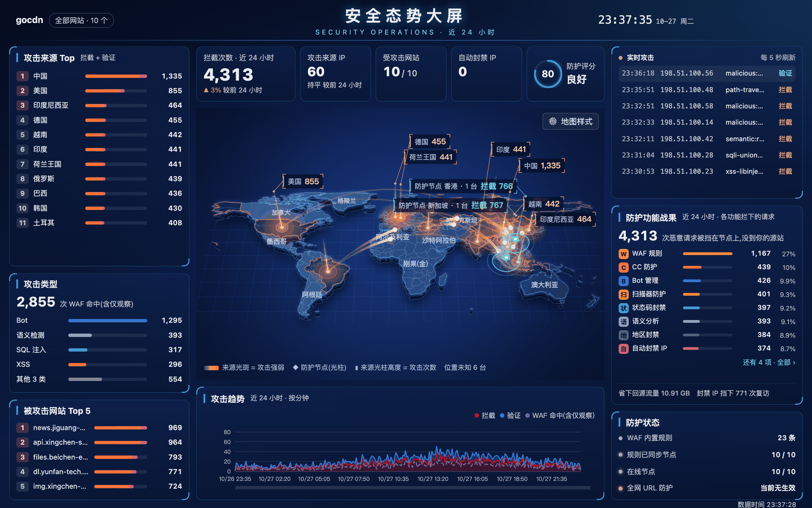Toggle the 验证 legend in trend chart
Viewport: 812px width, 508px height.
pyautogui.click(x=510, y=416)
